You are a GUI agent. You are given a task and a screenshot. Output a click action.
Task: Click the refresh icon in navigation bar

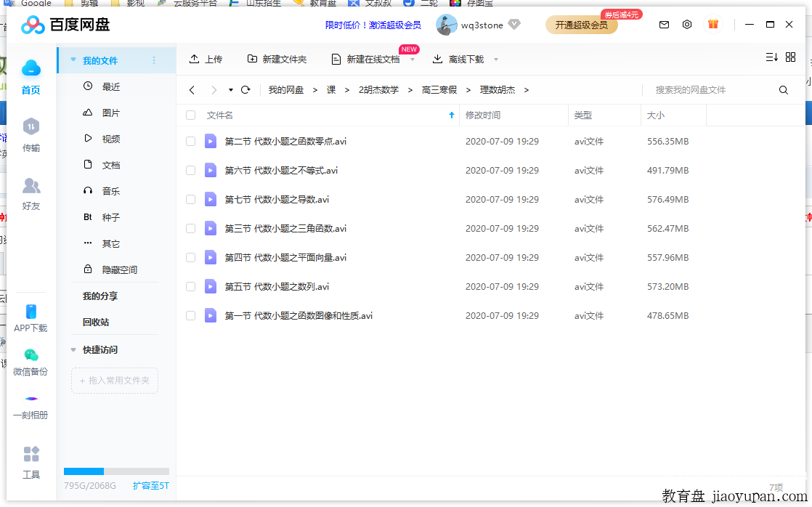[x=245, y=90]
